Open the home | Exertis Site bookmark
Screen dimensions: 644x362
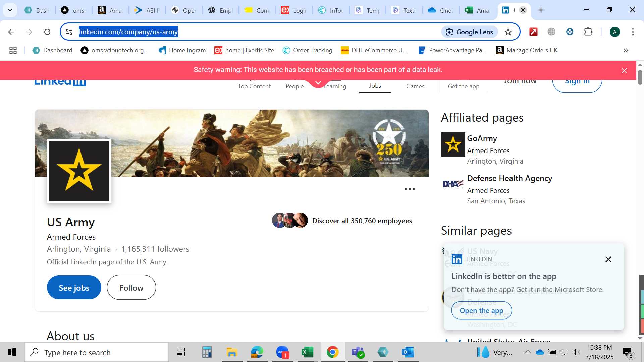point(244,50)
